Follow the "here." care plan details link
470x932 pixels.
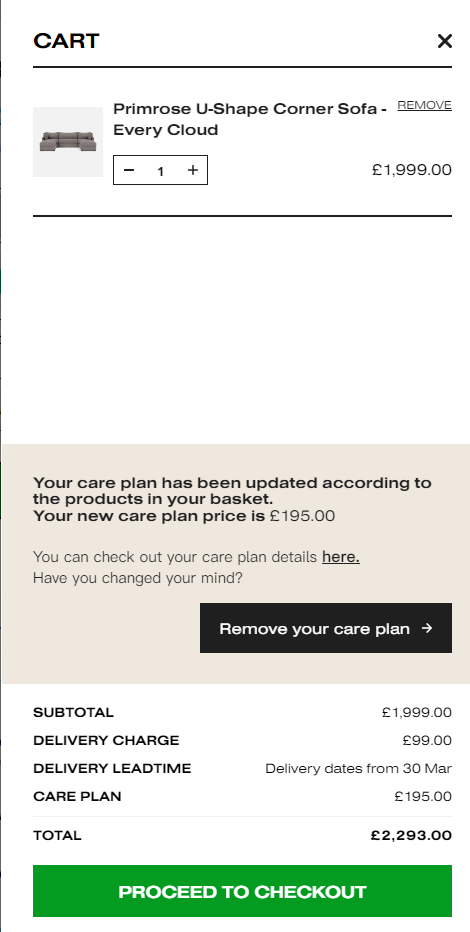(x=340, y=557)
